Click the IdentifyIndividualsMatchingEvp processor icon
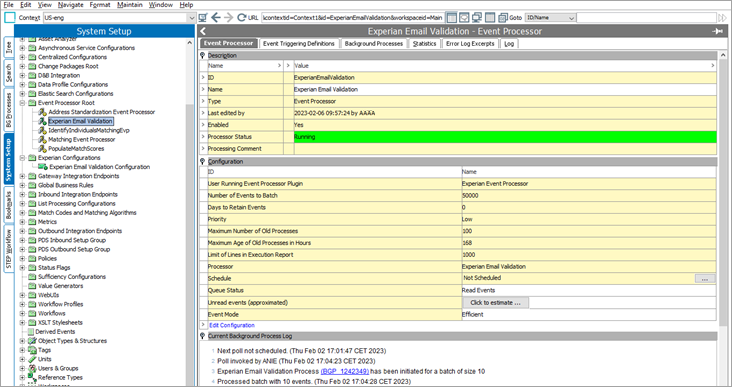Screen dimensions: 732x387 pos(42,130)
